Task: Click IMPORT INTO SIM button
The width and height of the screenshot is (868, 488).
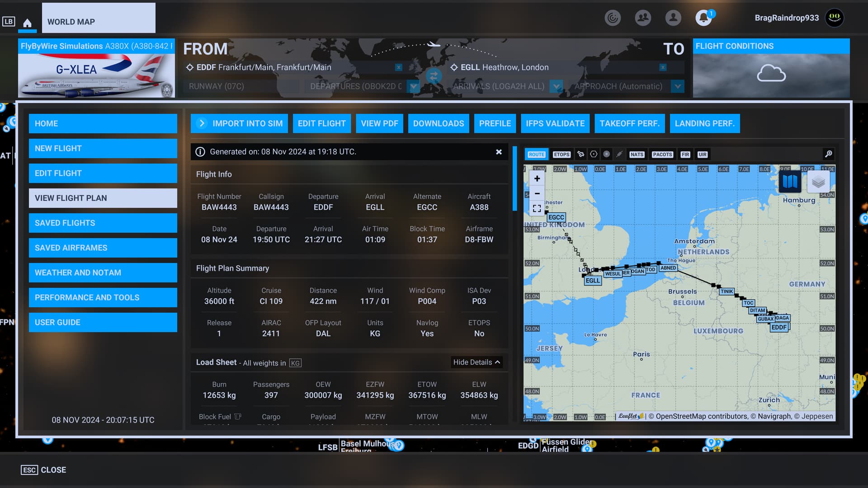Action: coord(239,123)
